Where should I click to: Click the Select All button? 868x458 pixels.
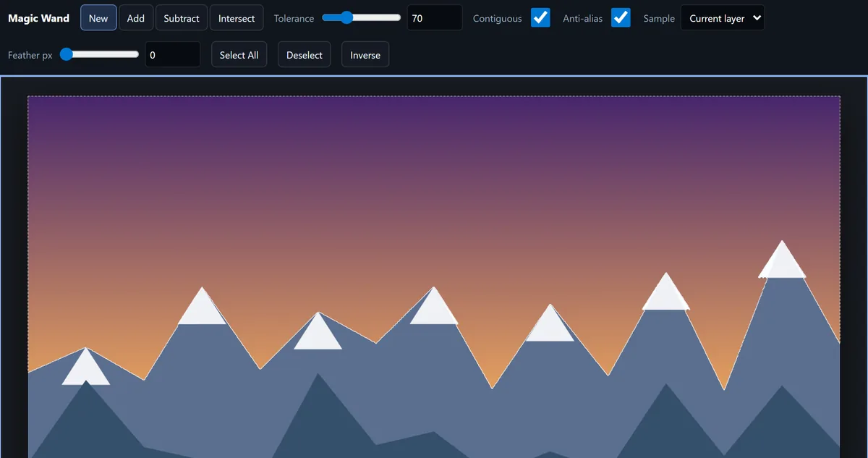239,54
